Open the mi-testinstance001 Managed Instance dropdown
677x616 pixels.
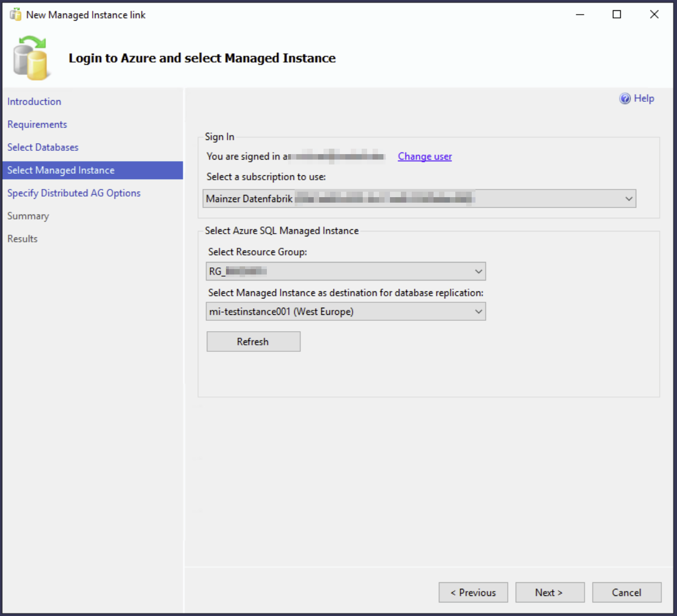[x=346, y=312]
